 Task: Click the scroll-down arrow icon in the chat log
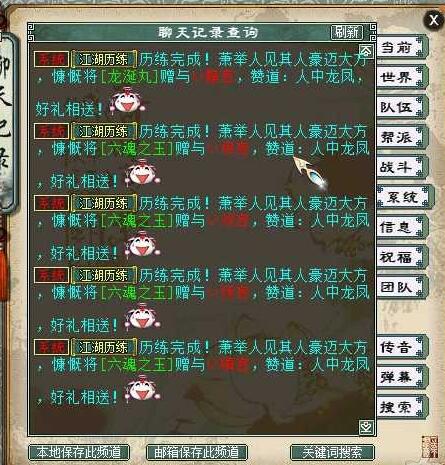(366, 427)
